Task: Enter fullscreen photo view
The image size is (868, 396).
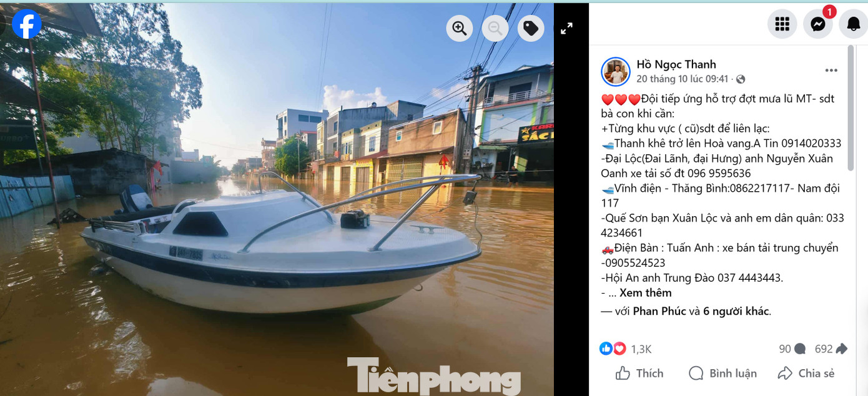Action: (x=566, y=28)
